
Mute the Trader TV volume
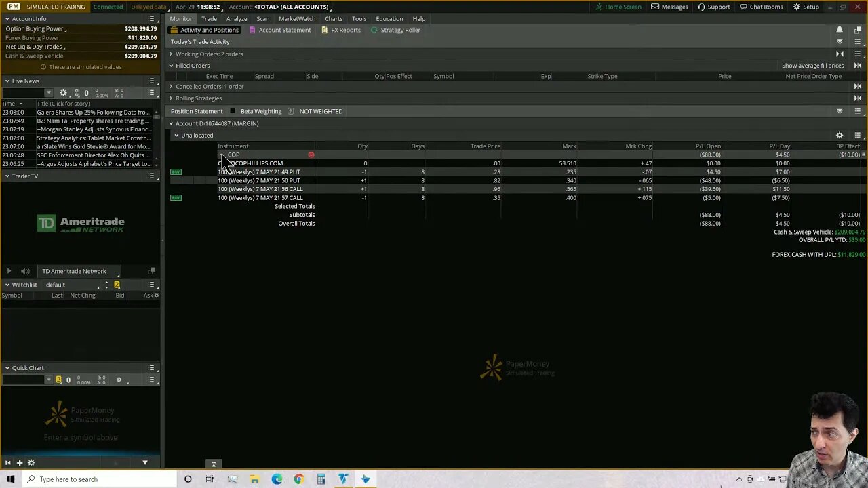tap(25, 271)
